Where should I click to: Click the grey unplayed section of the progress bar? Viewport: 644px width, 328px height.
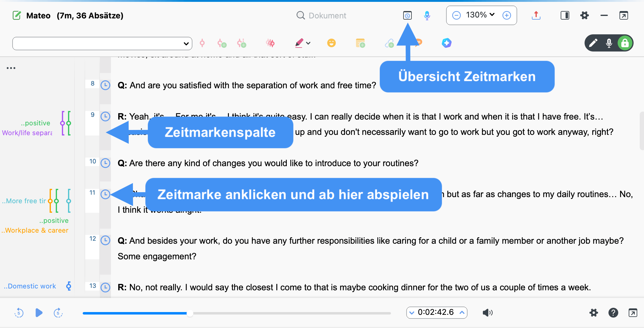292,313
